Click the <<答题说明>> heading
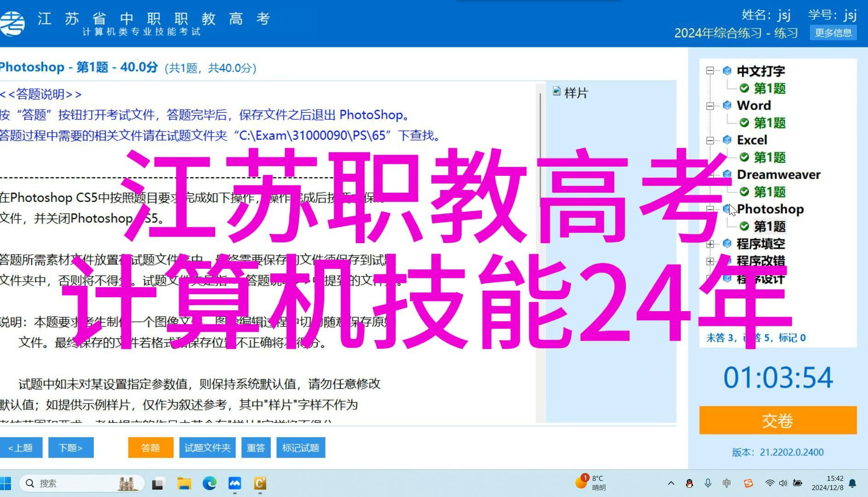The width and height of the screenshot is (868, 497). 40,94
